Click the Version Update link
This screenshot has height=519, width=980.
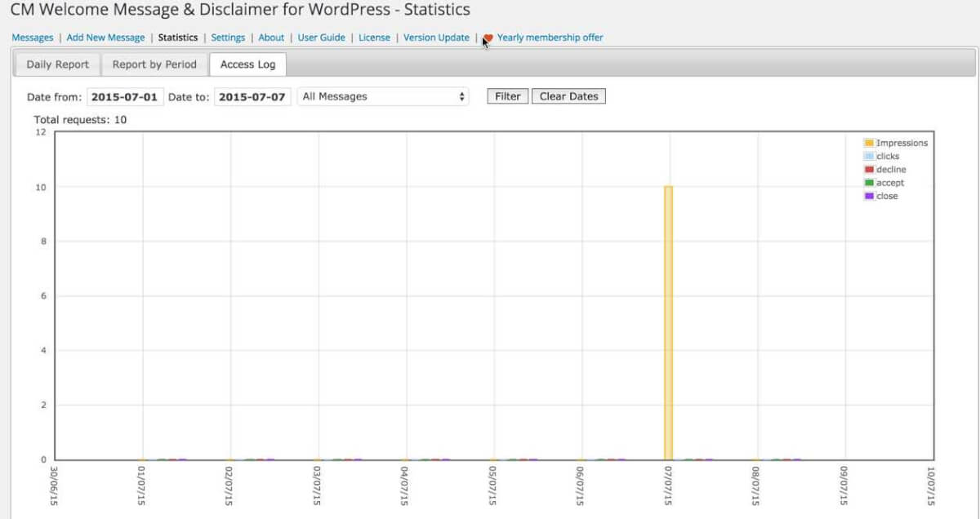tap(436, 38)
